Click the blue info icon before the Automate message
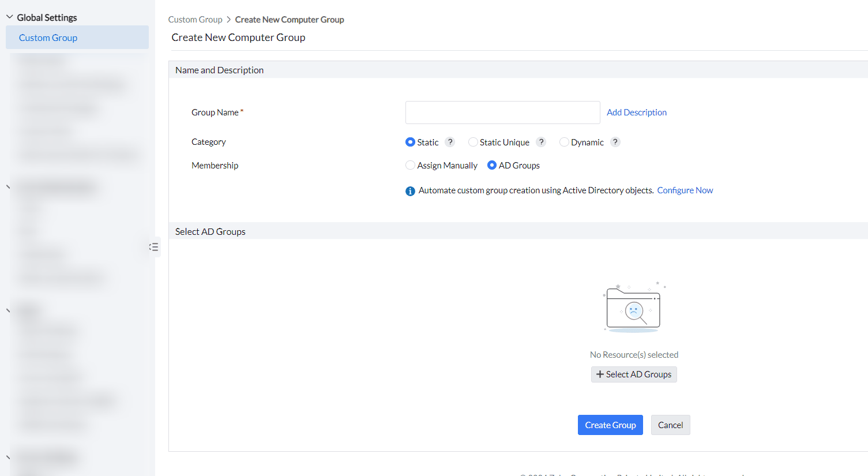868x476 pixels. [x=410, y=191]
